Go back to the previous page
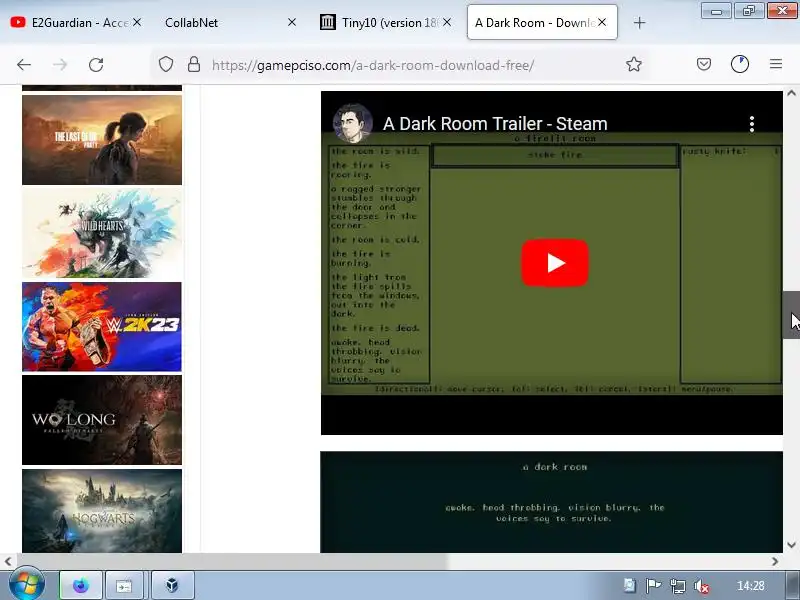Image resolution: width=800 pixels, height=600 pixels. [24, 65]
